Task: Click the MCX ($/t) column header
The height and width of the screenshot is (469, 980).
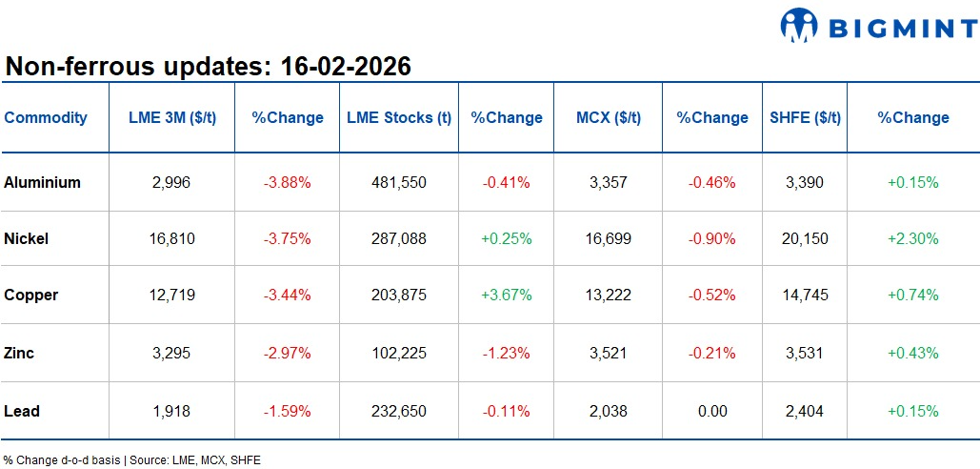Action: (609, 118)
